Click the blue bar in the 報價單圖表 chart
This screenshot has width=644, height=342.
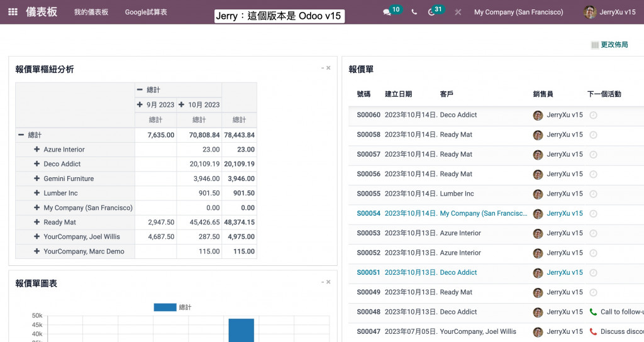tap(241, 330)
